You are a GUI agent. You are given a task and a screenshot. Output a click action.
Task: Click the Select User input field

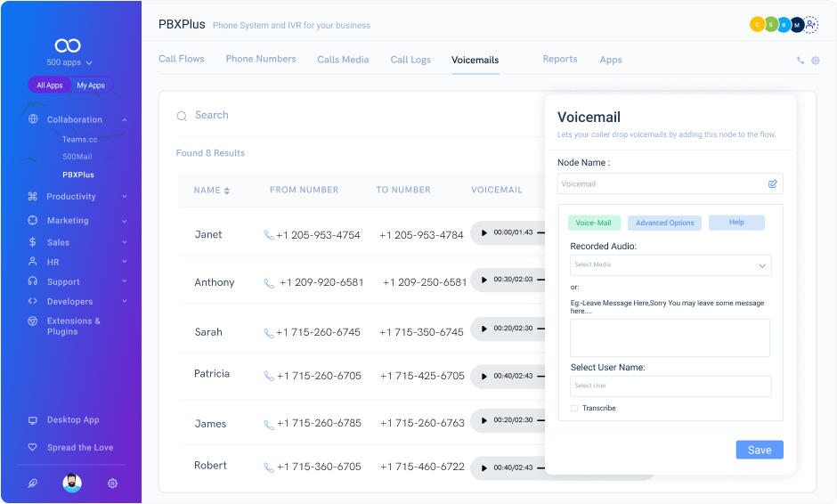point(670,386)
